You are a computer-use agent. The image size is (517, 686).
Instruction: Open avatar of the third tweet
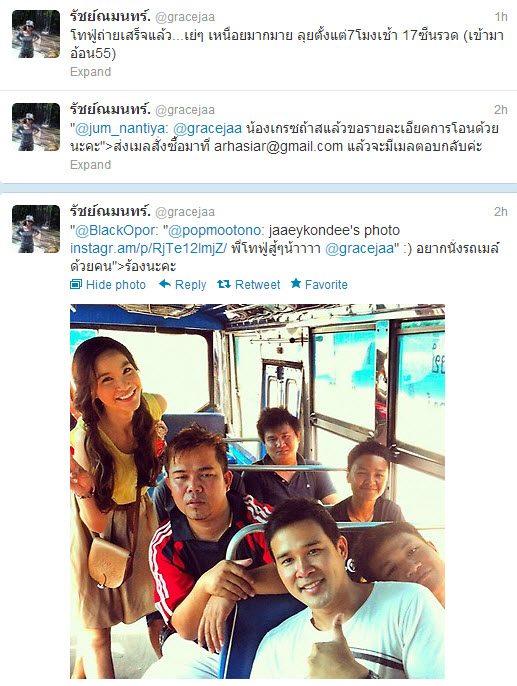pos(36,229)
